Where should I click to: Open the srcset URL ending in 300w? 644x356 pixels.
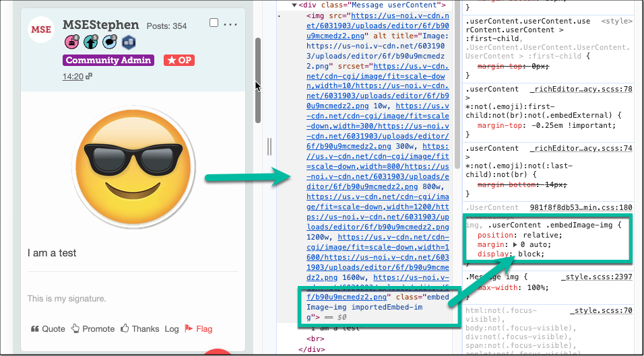point(378,126)
